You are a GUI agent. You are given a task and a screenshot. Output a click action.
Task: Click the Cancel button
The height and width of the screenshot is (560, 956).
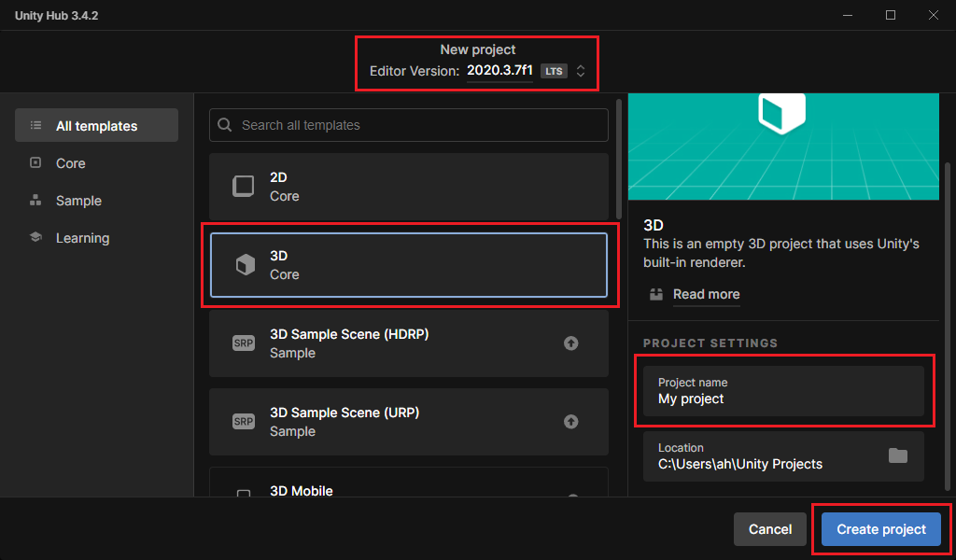tap(770, 529)
